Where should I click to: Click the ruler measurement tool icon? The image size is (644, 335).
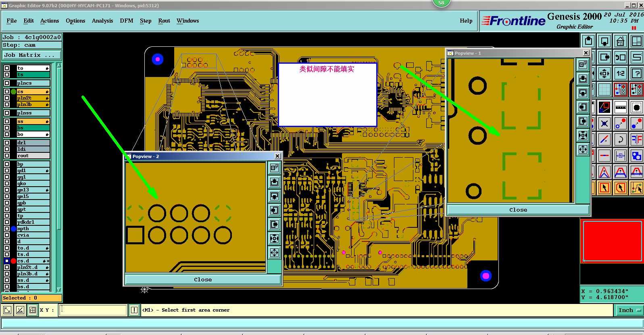(621, 107)
